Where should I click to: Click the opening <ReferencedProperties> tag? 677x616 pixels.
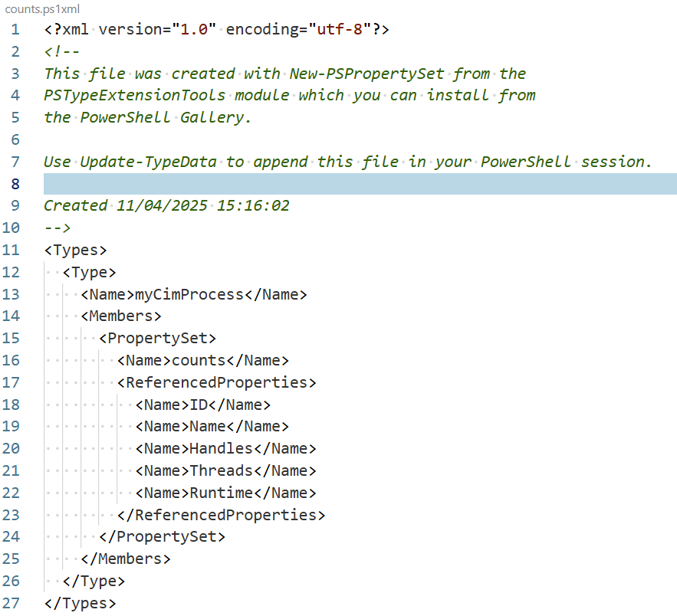[217, 382]
